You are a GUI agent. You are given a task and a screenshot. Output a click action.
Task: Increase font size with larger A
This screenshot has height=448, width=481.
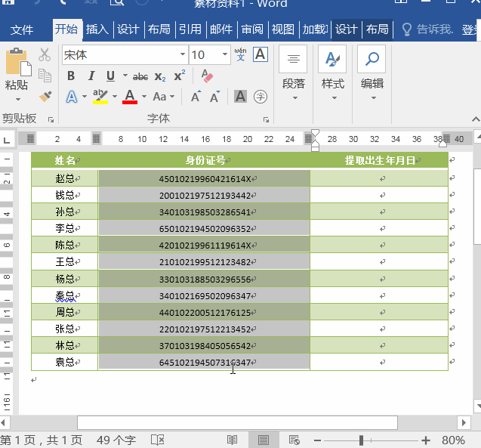click(196, 97)
